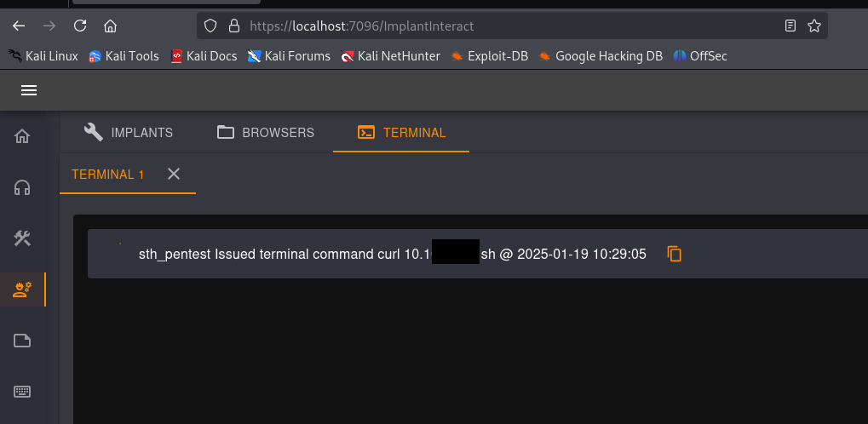Close the Terminal 1 tab
The width and height of the screenshot is (868, 424).
point(174,174)
